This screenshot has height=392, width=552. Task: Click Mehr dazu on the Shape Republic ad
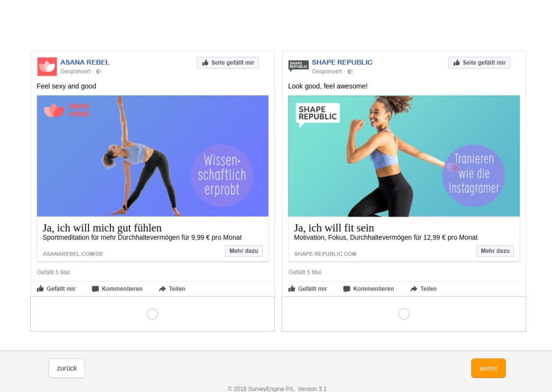[x=495, y=251]
